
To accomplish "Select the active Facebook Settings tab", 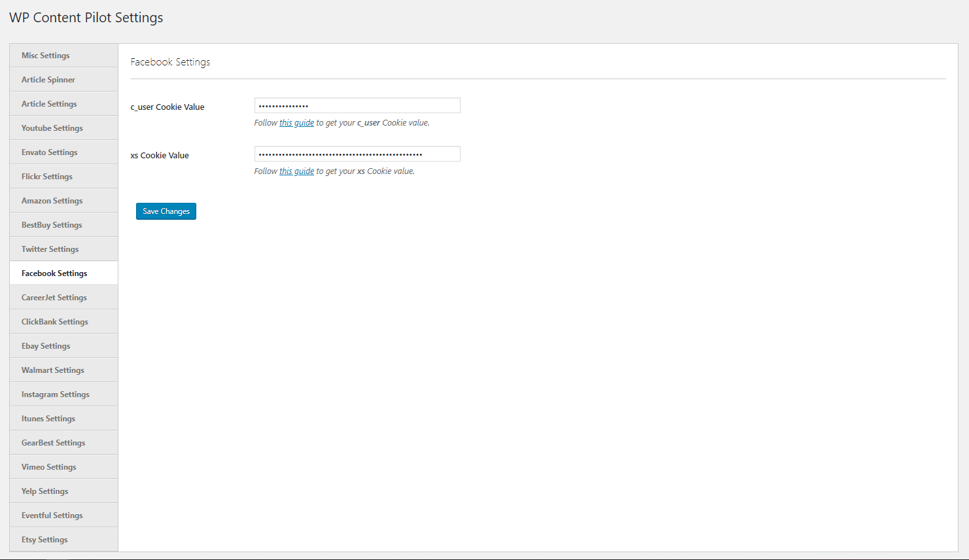I will coord(54,273).
